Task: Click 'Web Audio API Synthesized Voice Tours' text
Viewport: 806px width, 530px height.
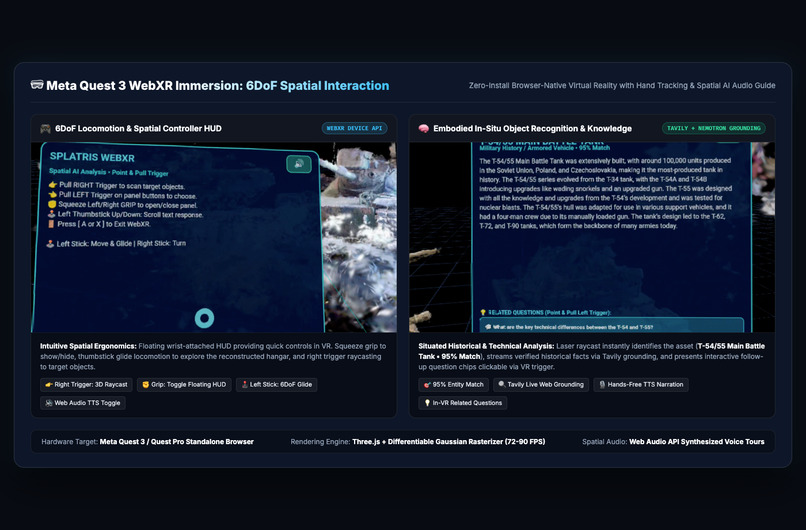Action: tap(697, 442)
